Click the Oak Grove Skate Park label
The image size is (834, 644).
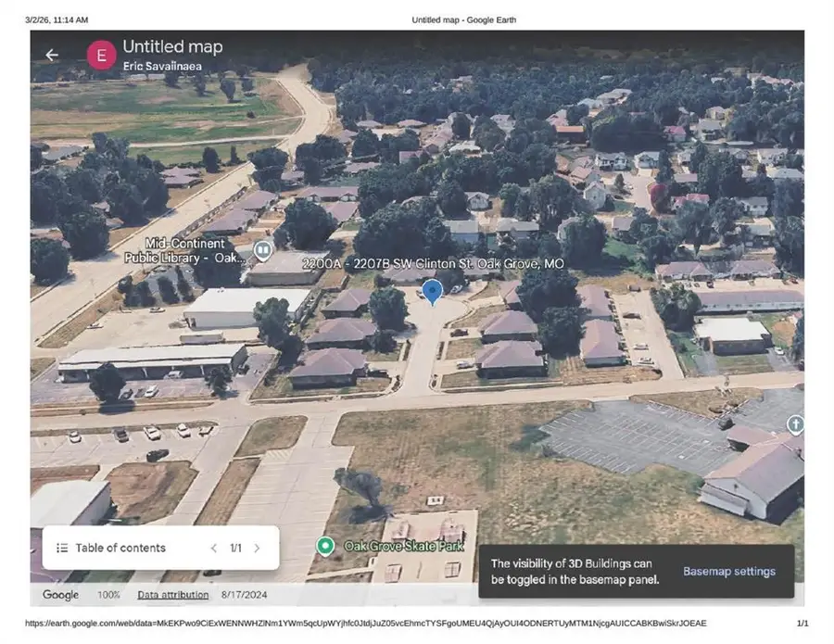(404, 546)
